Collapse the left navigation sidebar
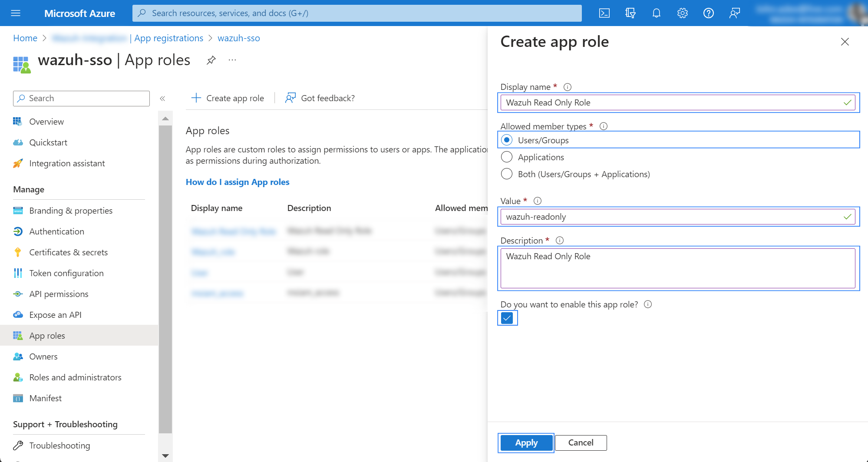Screen dimensions: 868x462 (162, 99)
